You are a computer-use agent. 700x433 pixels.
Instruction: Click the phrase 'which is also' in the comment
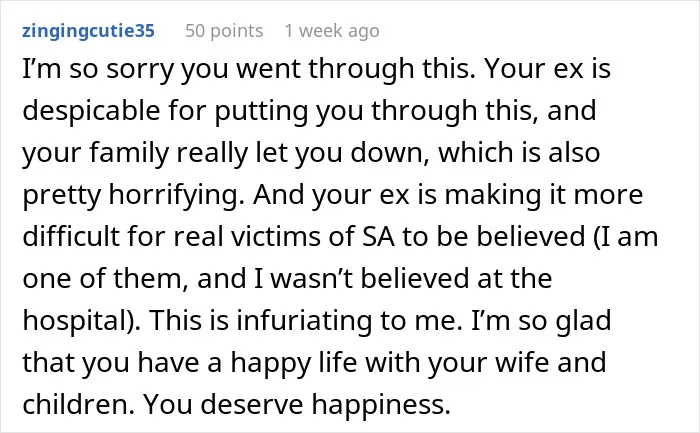519,153
